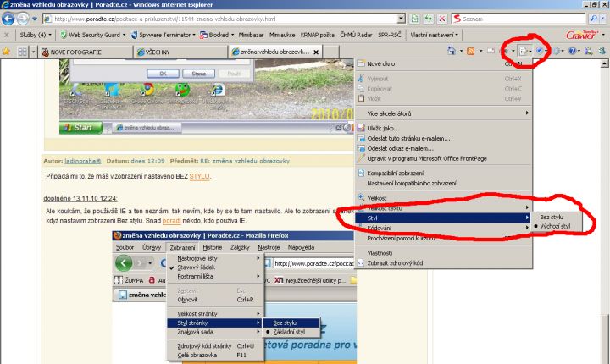The width and height of the screenshot is (610, 364).
Task: Follow the orange 'poradí' link
Action: click(x=171, y=220)
